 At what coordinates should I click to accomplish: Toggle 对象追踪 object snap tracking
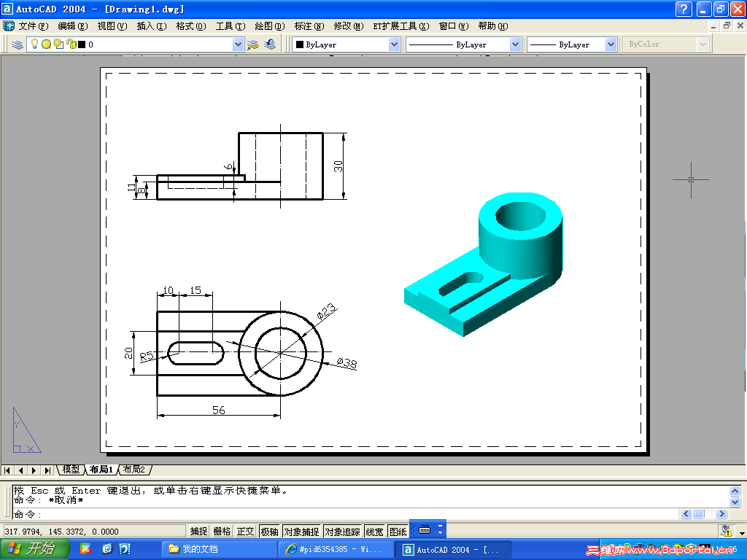tap(343, 532)
